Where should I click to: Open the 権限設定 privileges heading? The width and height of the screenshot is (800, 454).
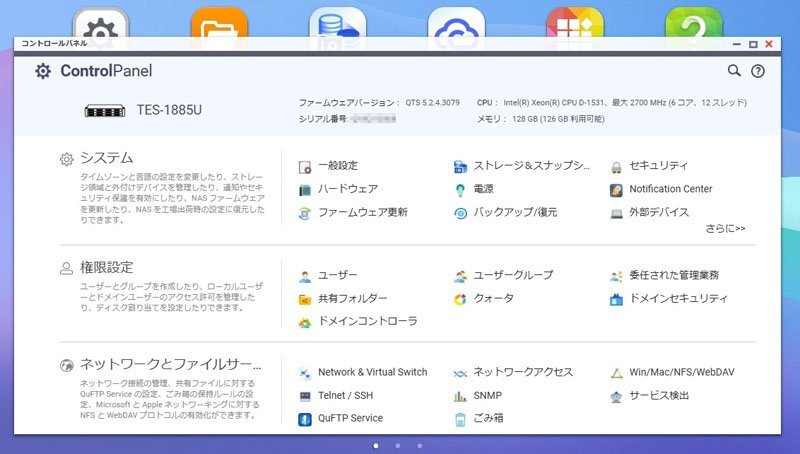[107, 267]
